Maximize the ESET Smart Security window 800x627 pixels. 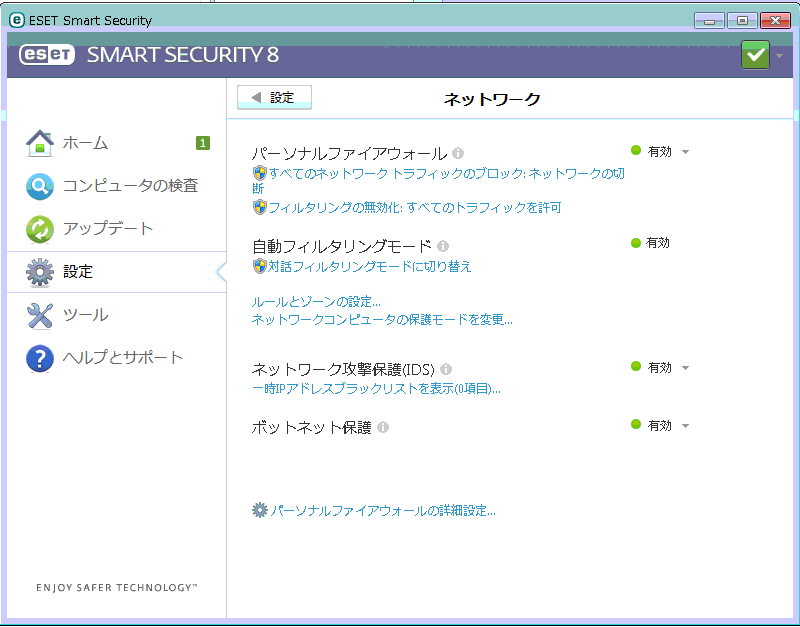742,20
